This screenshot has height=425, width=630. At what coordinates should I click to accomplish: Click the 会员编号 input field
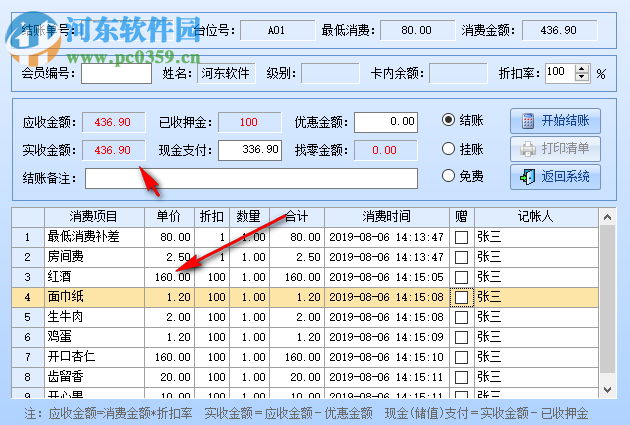(117, 74)
